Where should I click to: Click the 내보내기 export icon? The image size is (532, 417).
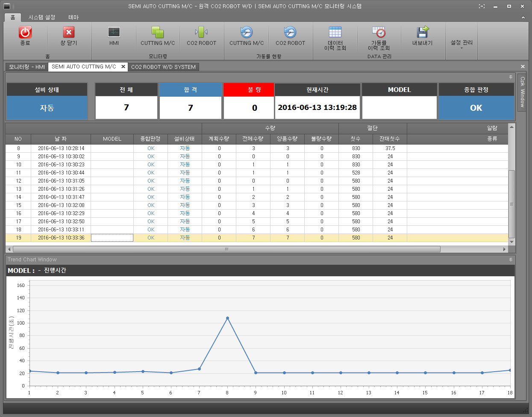[422, 33]
